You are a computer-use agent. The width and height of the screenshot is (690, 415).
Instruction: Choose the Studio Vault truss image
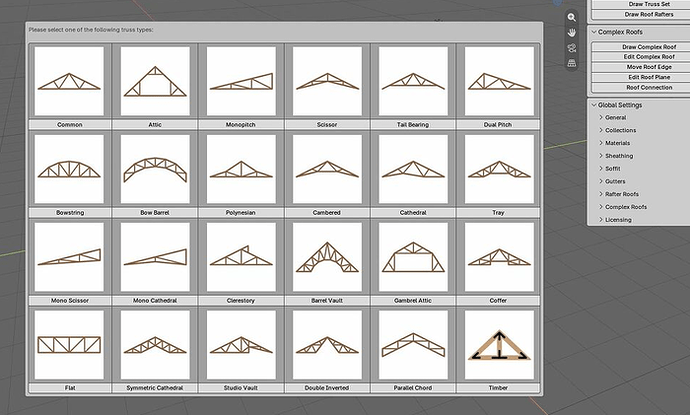241,345
